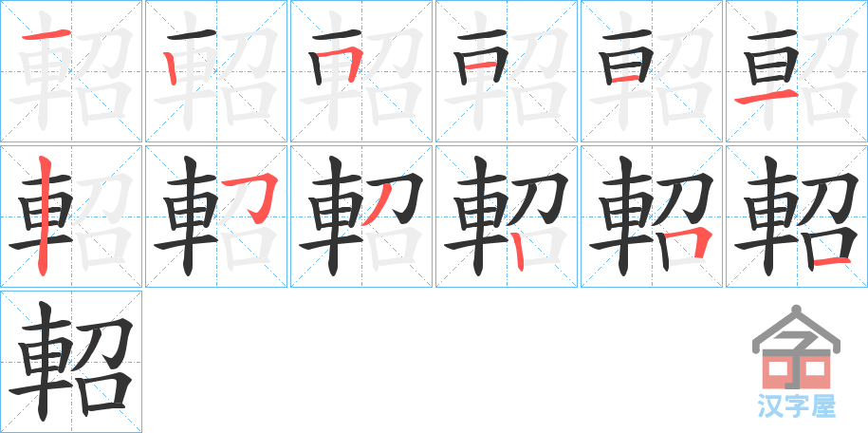
Task: Click the fifth stroke step thumbnail
Action: point(652,71)
